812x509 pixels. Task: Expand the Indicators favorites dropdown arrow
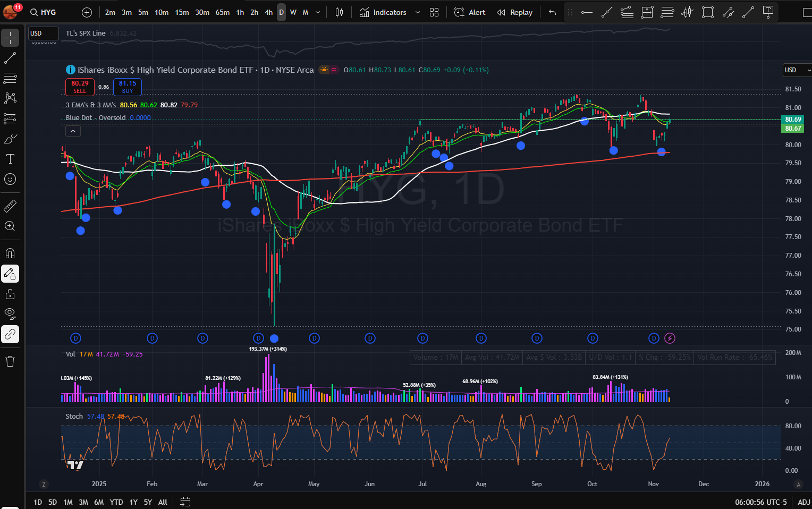click(x=418, y=12)
